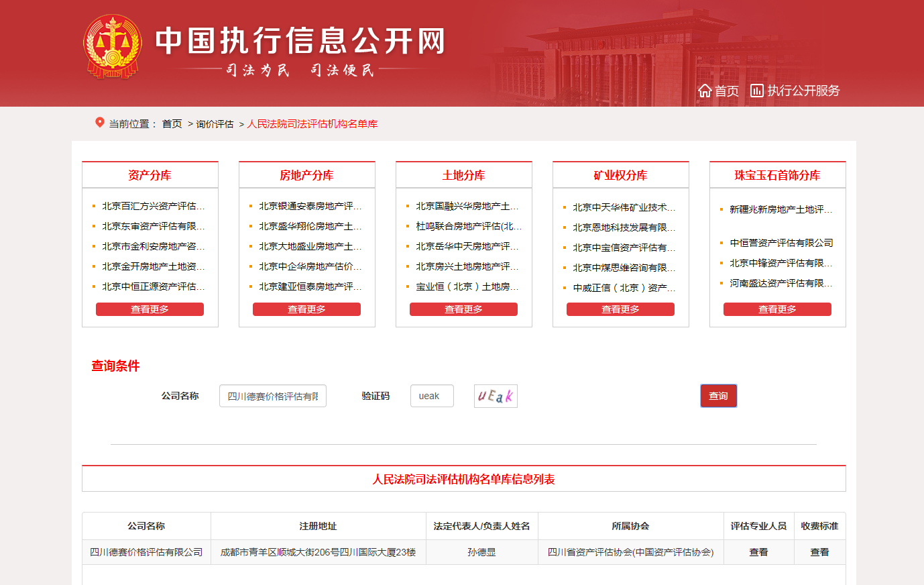
Task: Click 查看 under 评估专业人员 column
Action: pos(758,552)
